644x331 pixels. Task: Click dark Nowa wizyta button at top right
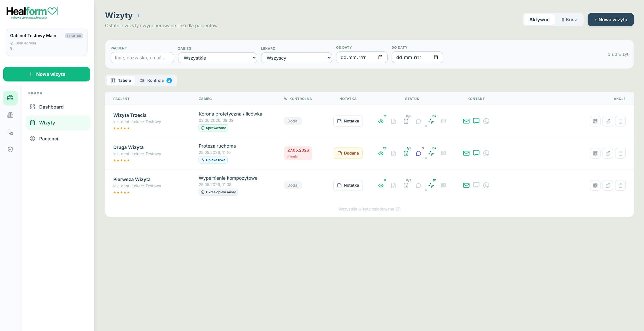tap(611, 20)
